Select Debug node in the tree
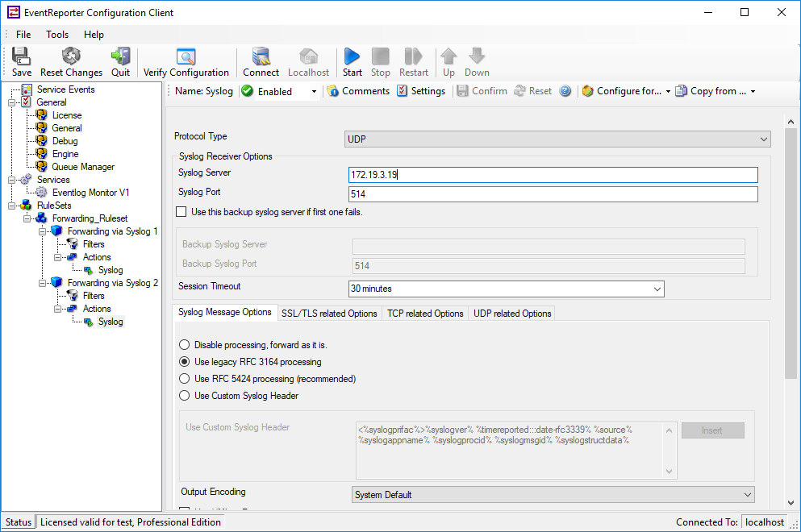801x532 pixels. [65, 141]
